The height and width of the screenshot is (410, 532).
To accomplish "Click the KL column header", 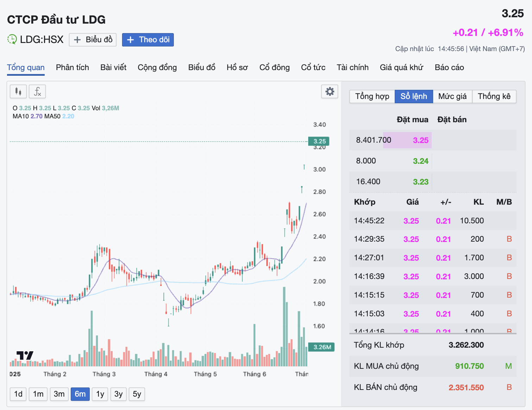I will tap(479, 202).
